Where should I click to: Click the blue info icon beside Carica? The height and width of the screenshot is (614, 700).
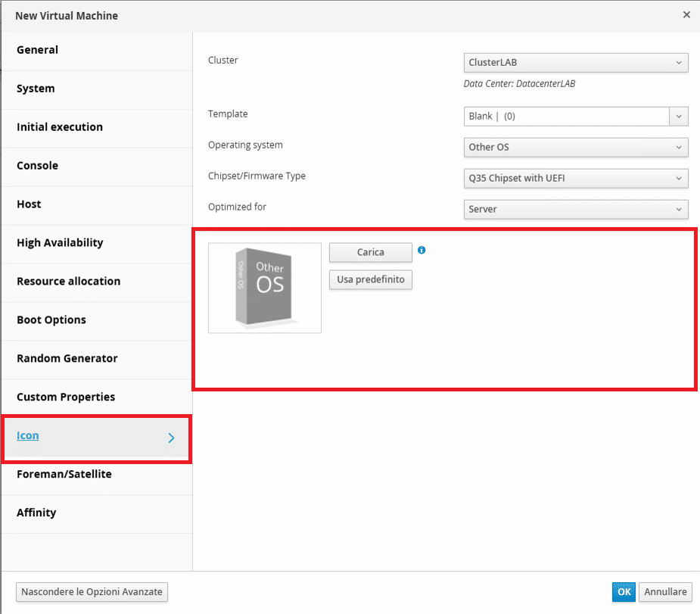point(422,250)
